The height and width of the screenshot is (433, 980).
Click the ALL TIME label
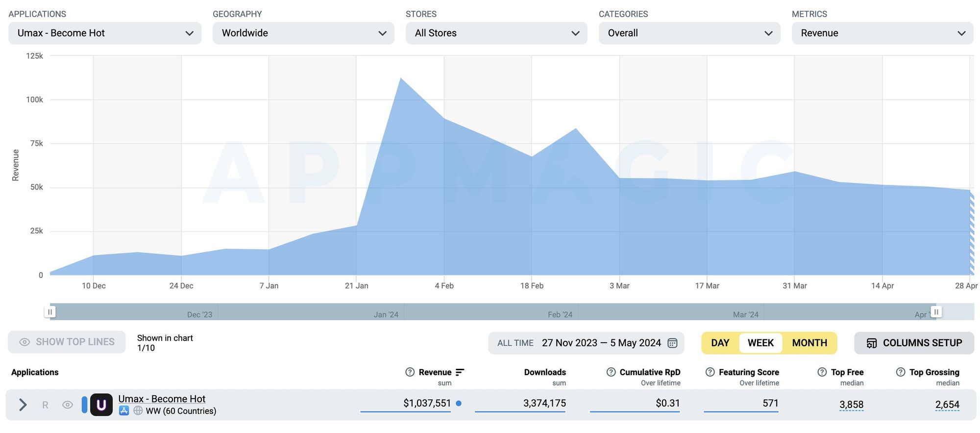[x=515, y=343]
